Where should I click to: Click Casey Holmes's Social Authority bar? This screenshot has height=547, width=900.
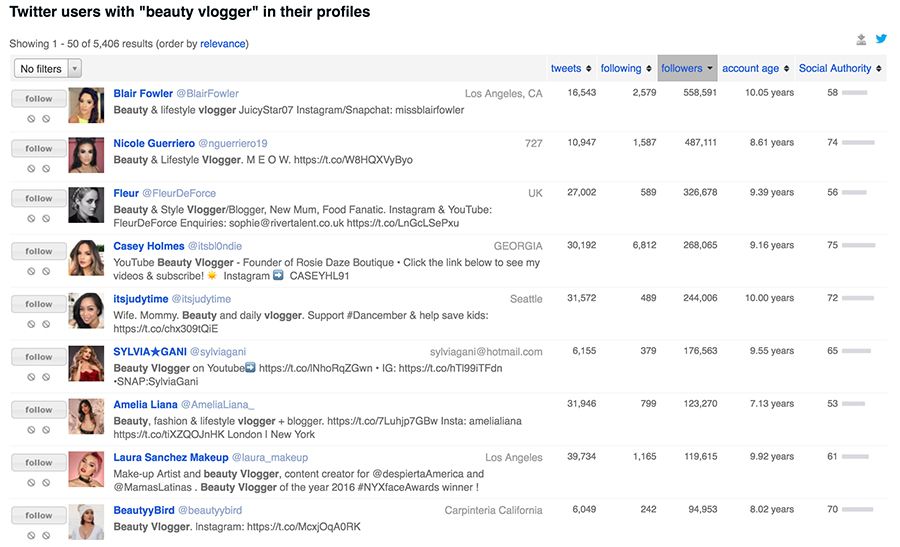pos(858,246)
